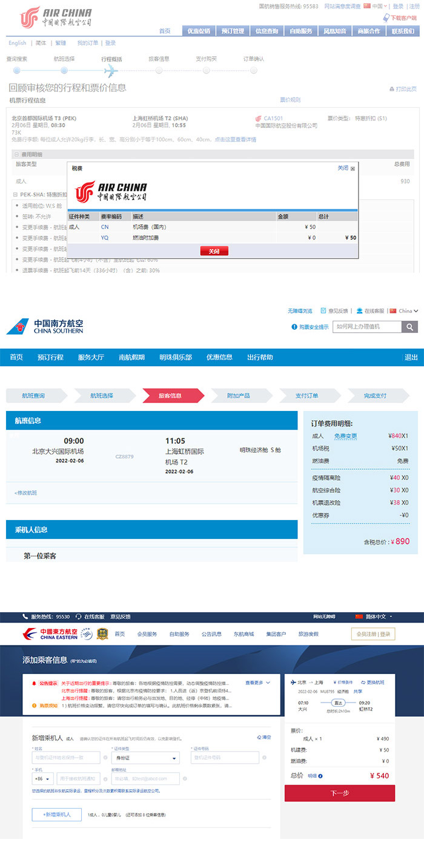
Task: Click 修改航班 link
Action: [x=25, y=493]
